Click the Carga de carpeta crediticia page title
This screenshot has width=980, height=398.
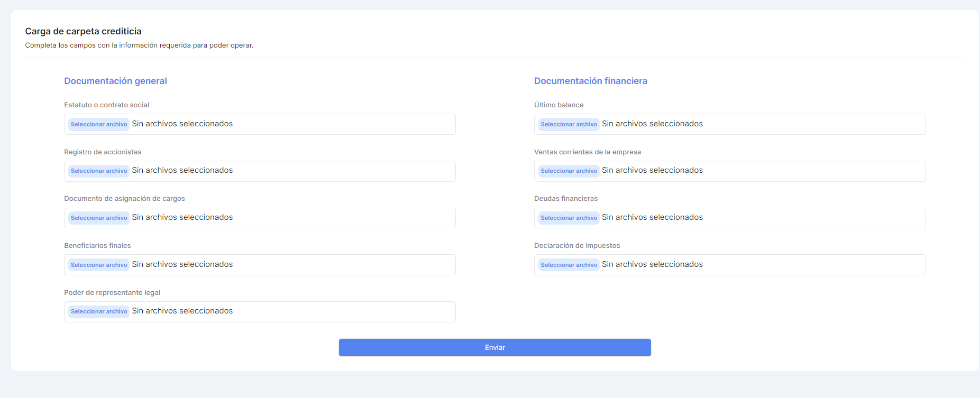tap(83, 31)
